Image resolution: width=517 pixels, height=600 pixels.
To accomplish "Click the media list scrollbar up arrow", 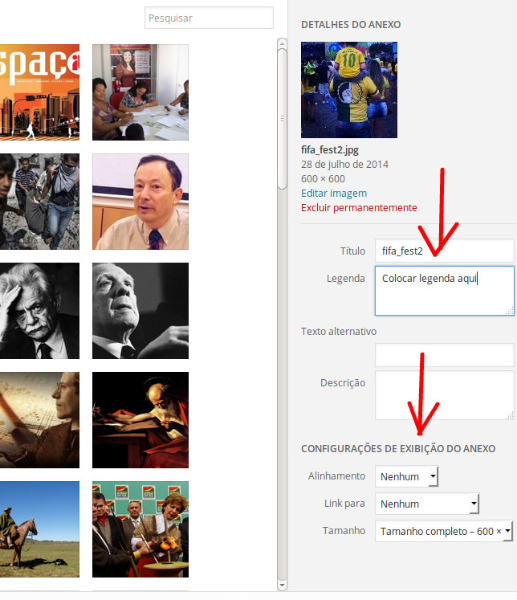I will point(282,44).
